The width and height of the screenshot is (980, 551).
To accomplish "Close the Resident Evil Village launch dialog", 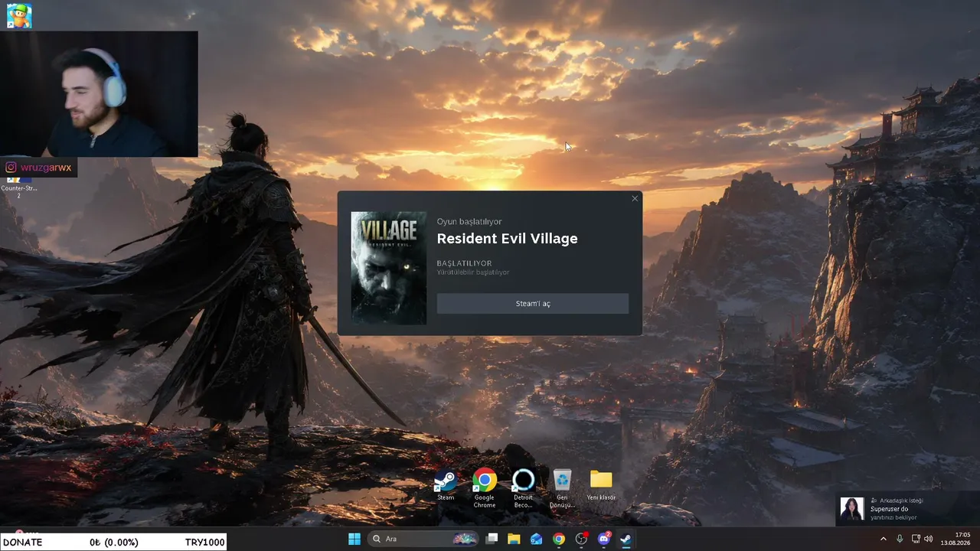I will coord(635,199).
